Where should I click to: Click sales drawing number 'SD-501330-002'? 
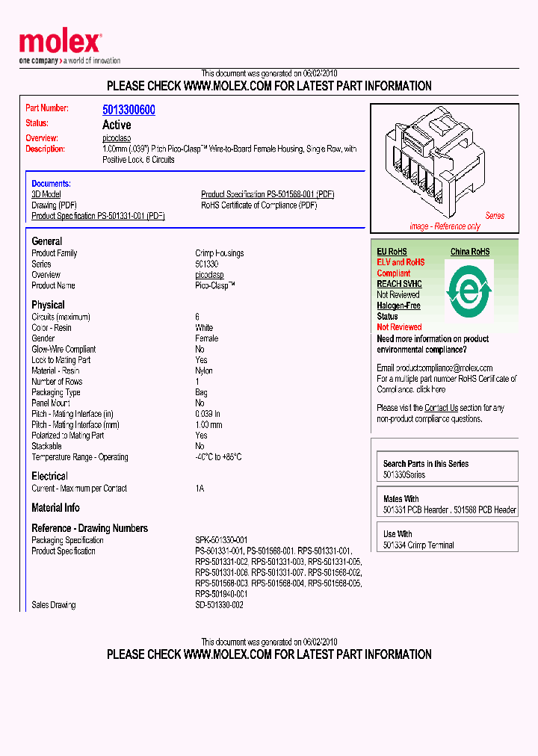(220, 605)
